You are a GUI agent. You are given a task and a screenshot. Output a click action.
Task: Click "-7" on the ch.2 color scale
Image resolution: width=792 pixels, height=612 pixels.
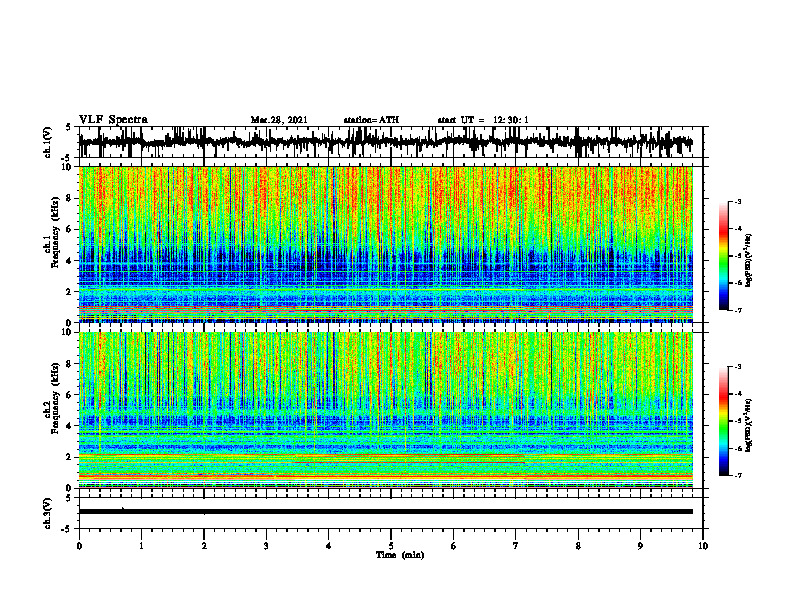pos(738,476)
